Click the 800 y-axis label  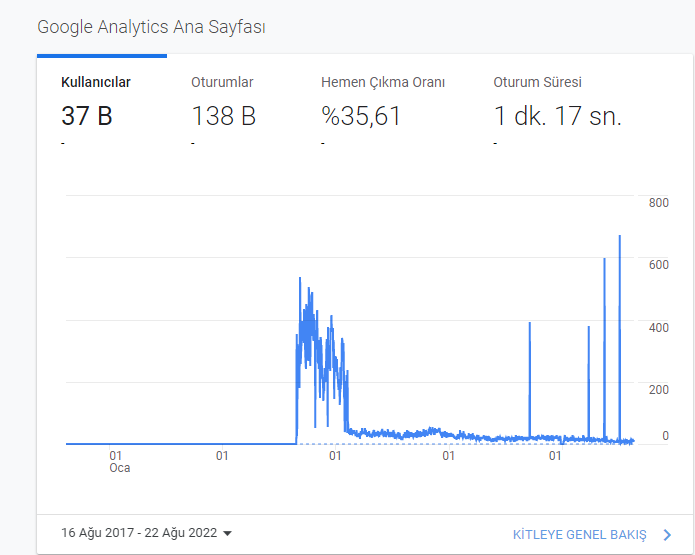(x=659, y=203)
